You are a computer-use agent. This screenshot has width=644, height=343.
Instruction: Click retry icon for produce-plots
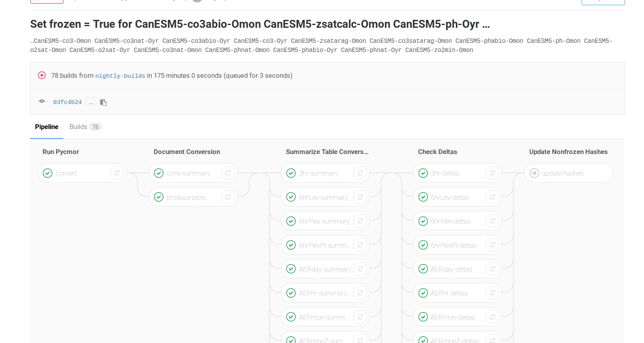[x=228, y=197]
